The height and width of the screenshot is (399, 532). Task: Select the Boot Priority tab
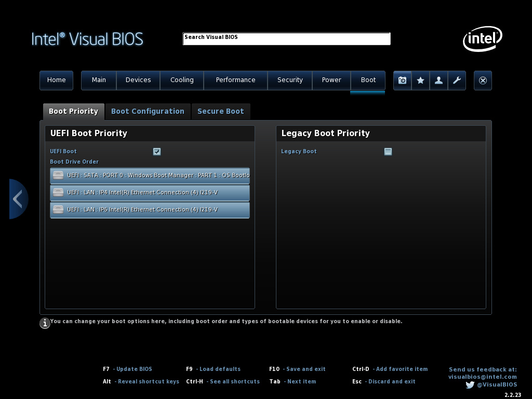click(x=74, y=111)
